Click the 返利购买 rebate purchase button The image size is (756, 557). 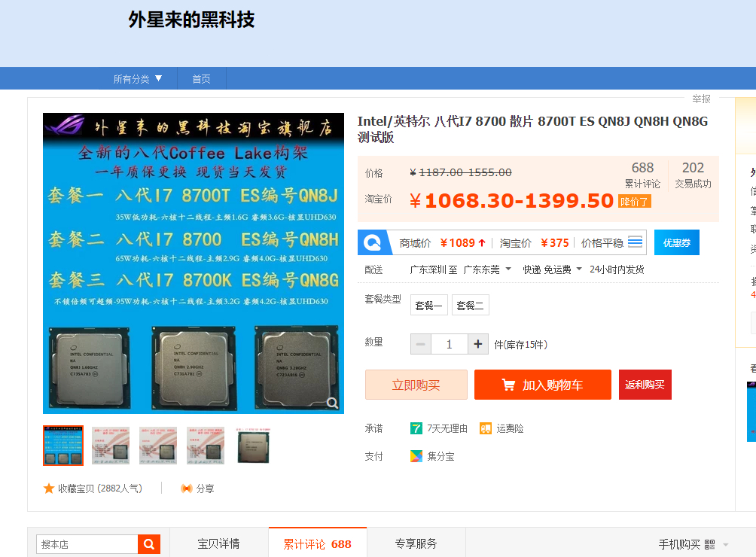(x=645, y=385)
